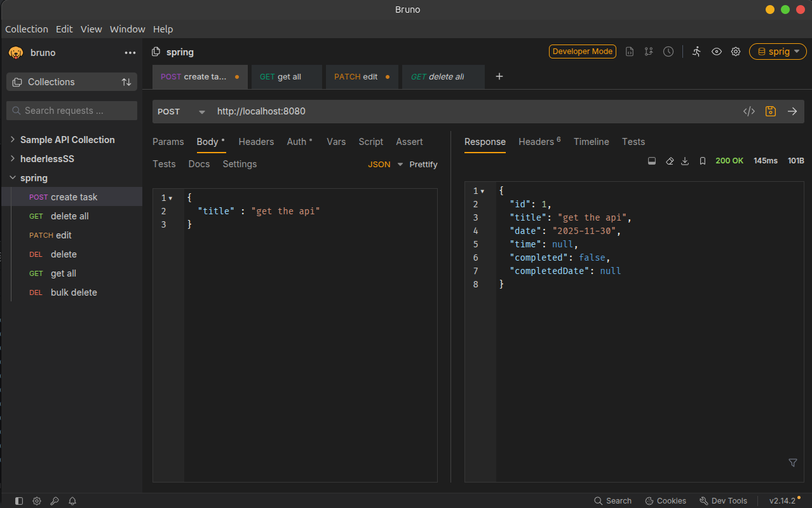
Task: Open the Edit menu
Action: (64, 29)
